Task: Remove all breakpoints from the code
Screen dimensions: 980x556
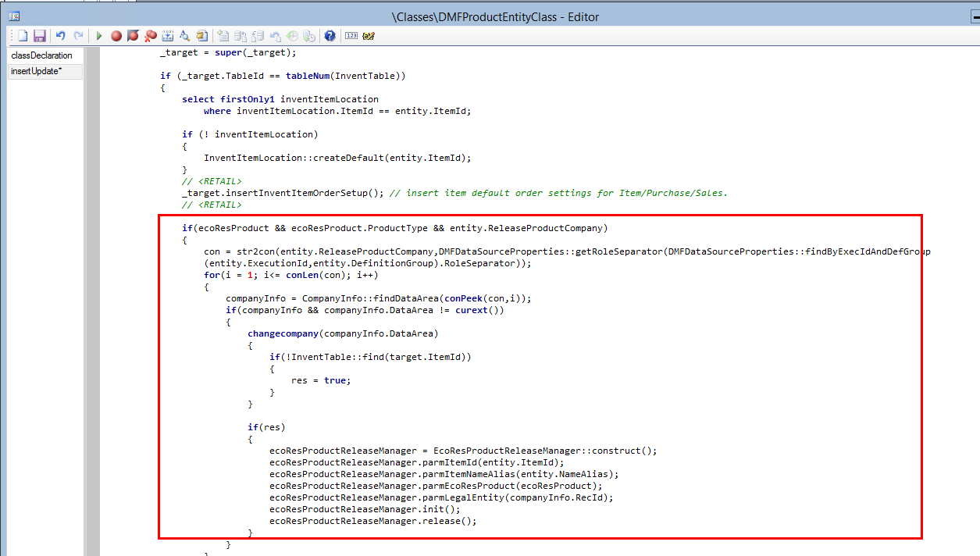Action: click(151, 35)
